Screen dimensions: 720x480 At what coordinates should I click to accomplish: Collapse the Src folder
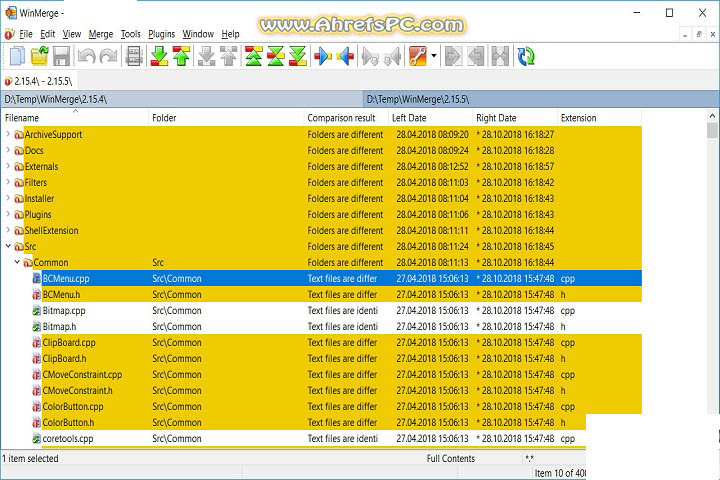[x=8, y=246]
